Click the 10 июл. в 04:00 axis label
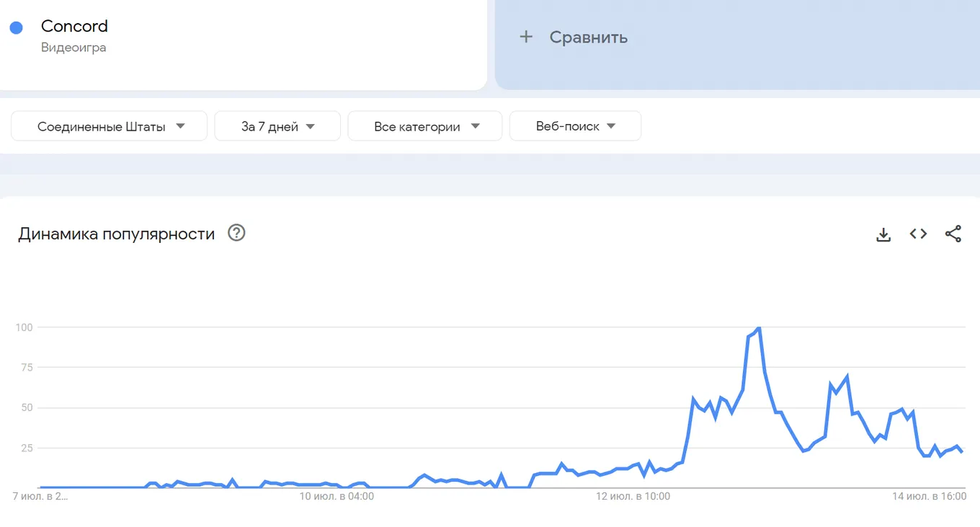 (337, 497)
